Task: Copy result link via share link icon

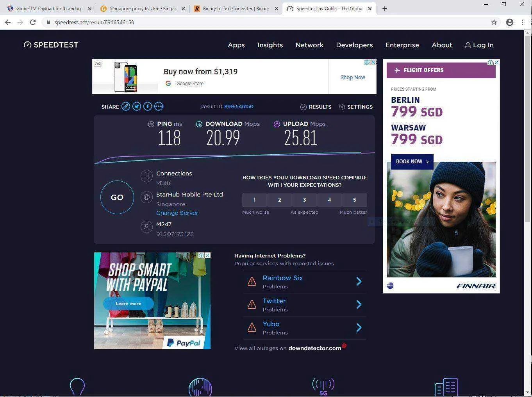Action: [126, 106]
